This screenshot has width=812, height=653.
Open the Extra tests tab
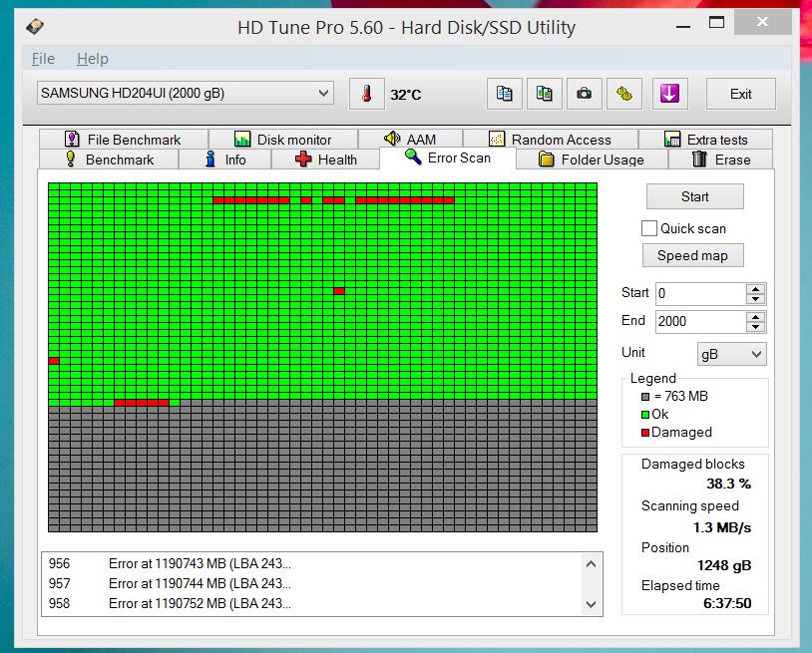706,140
